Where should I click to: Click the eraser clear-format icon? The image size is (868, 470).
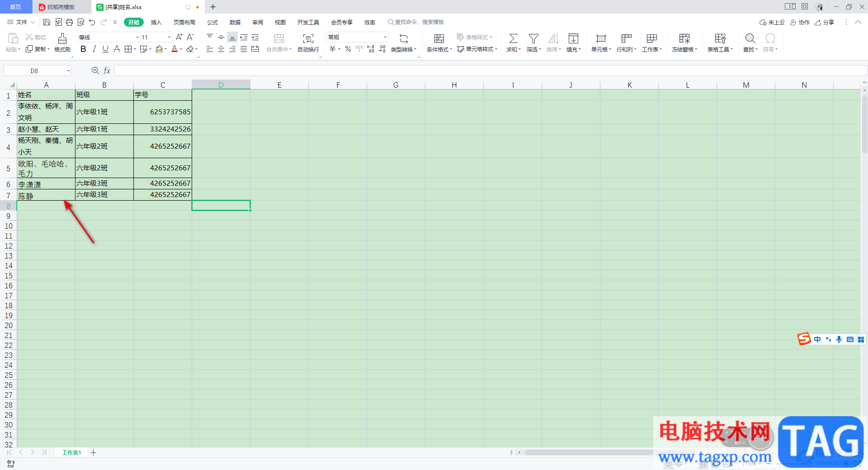(x=190, y=49)
